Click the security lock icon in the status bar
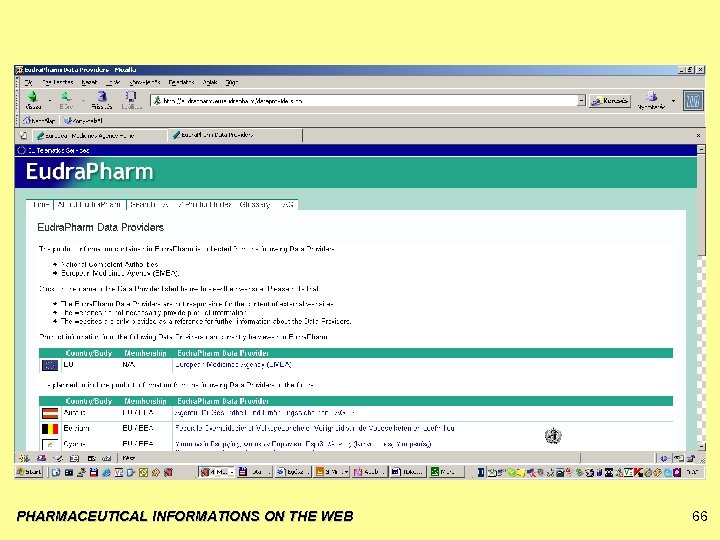This screenshot has height=540, width=720. tap(691, 458)
